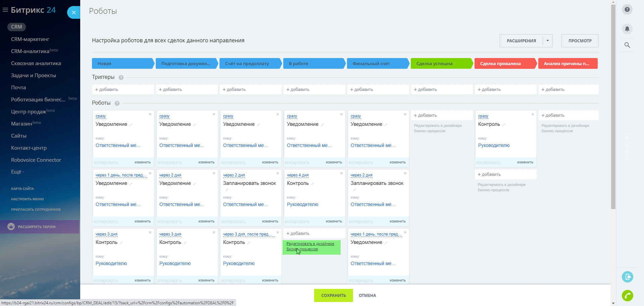Select the Новая stage header
The height and width of the screenshot is (306, 644).
coord(123,63)
